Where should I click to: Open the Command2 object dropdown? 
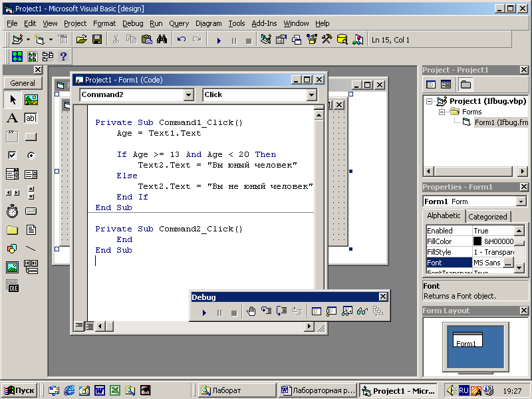click(x=189, y=95)
